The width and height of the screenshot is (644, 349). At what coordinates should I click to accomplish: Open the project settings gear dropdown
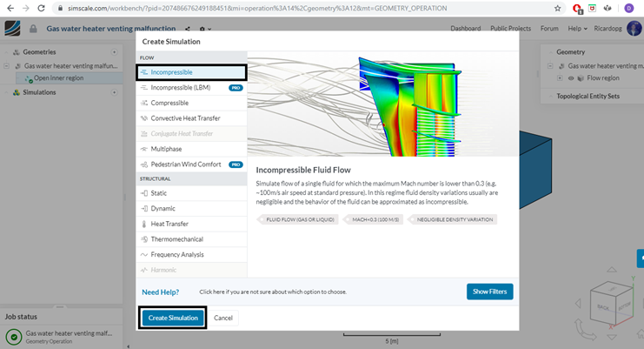[205, 29]
